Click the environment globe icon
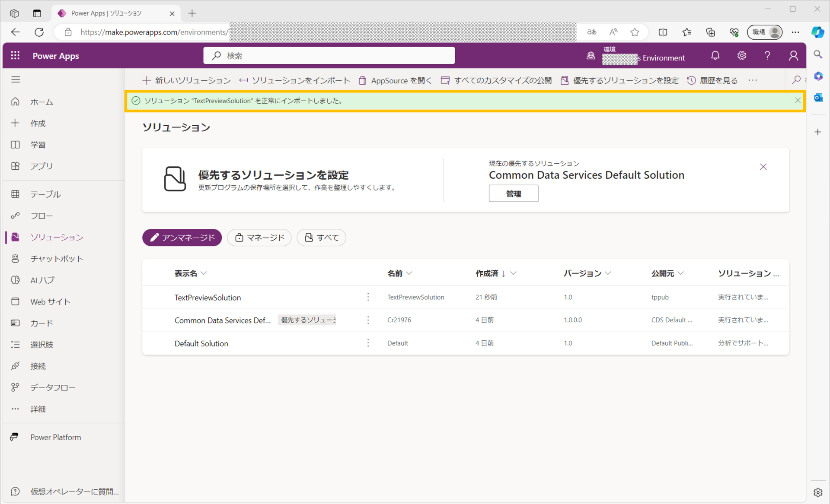Viewport: 830px width, 504px height. tap(591, 56)
